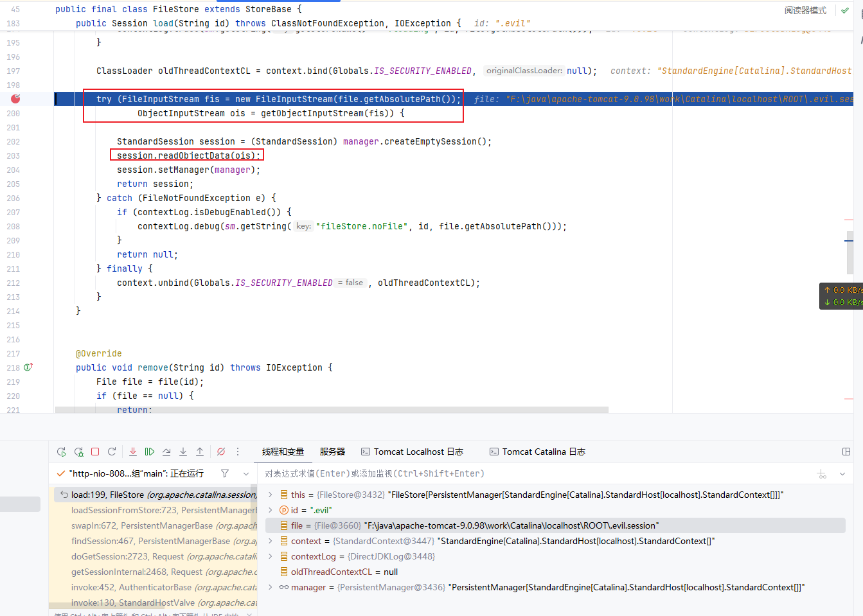Switch to the 服务器 tab
863x616 pixels.
pos(332,452)
